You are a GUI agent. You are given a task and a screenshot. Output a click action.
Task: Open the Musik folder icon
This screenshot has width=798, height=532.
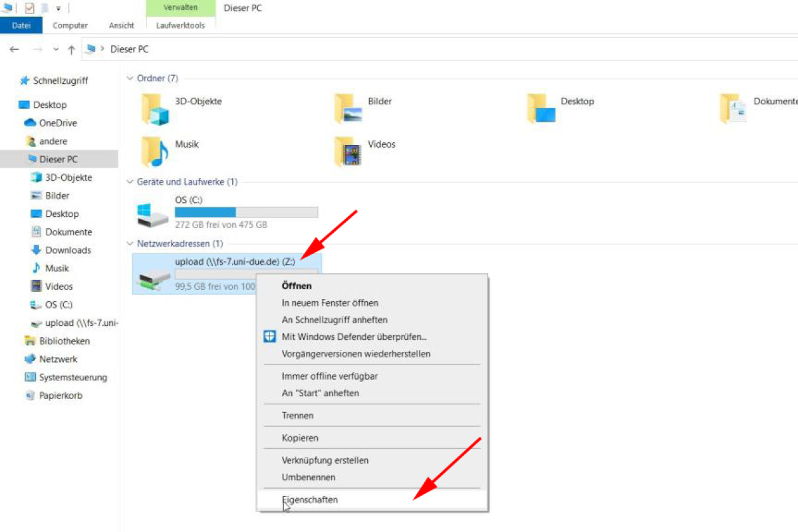coord(155,152)
